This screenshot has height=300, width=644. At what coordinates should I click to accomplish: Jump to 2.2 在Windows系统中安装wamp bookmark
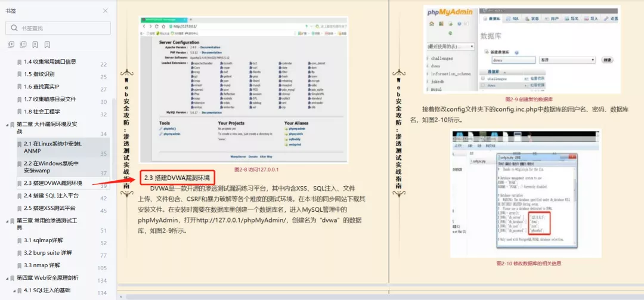pos(51,167)
